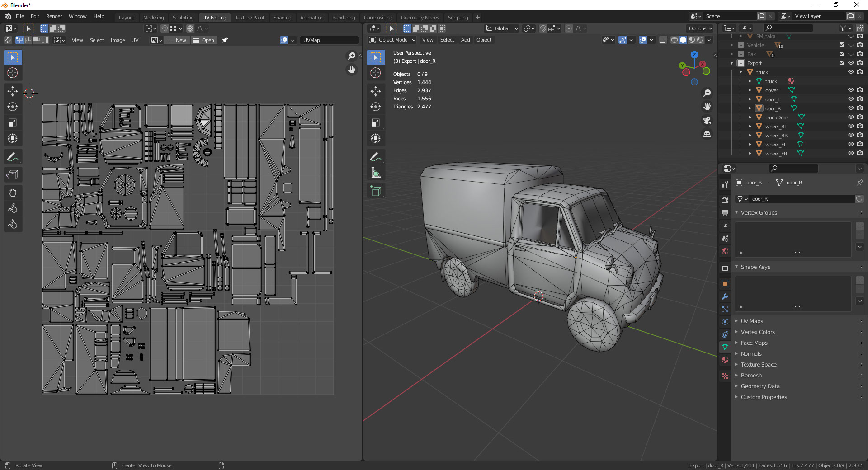The height and width of the screenshot is (470, 868).
Task: Switch perspective/orthographic projection view
Action: 707,134
